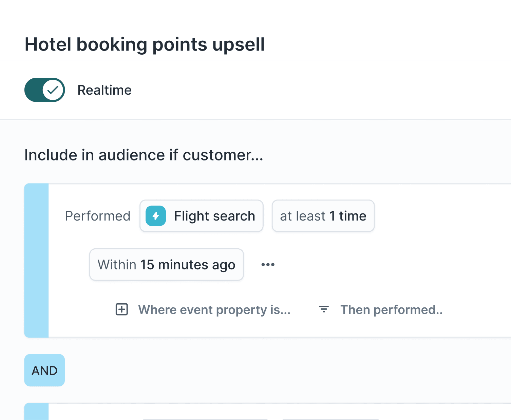
Task: Click the plus icon beside event property filter
Action: coord(121,309)
